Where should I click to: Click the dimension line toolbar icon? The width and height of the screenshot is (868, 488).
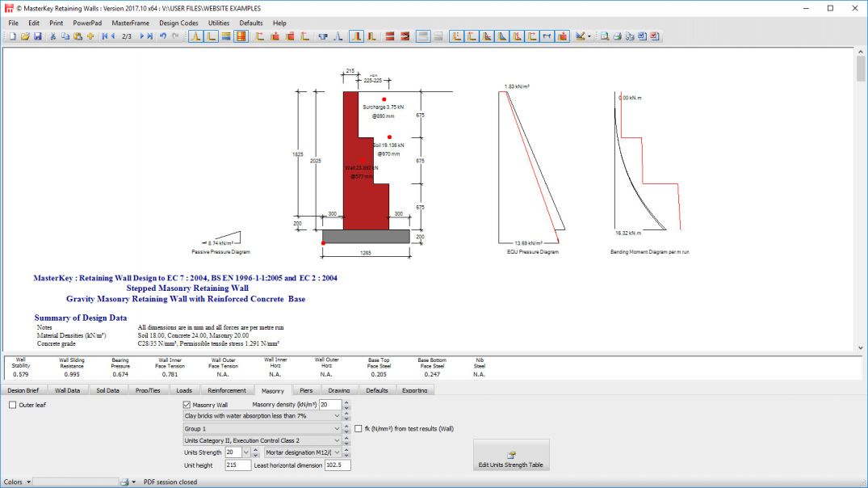(x=547, y=36)
